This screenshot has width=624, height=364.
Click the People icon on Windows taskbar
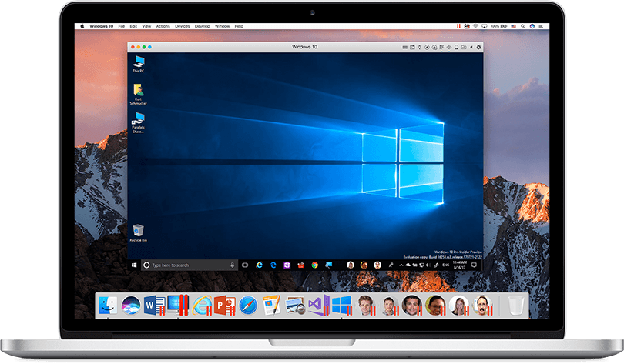pos(391,265)
